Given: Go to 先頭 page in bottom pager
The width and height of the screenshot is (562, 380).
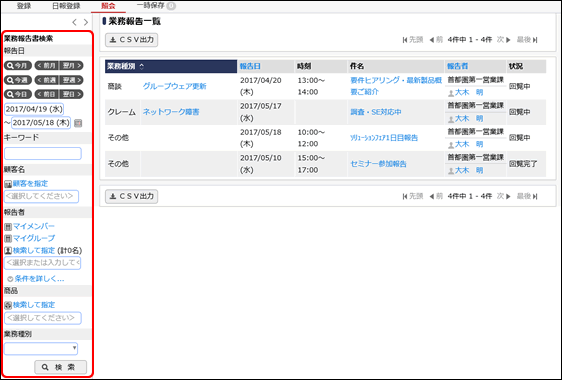Looking at the screenshot, I should 413,196.
